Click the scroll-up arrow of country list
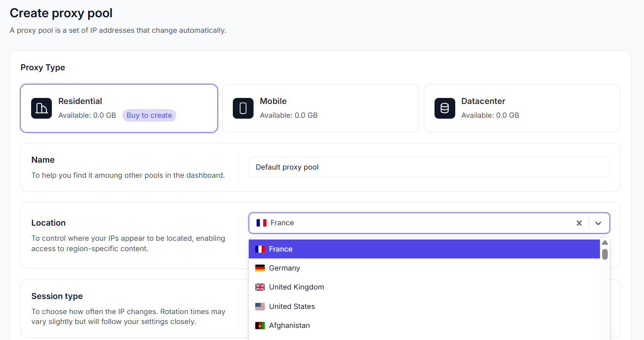644x340 pixels. click(605, 242)
